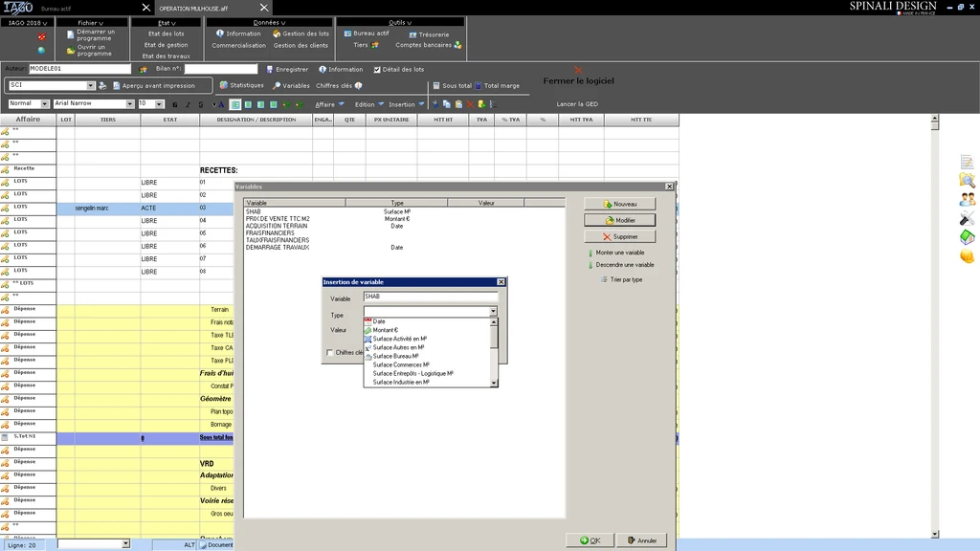The height and width of the screenshot is (551, 980).
Task: Switch to the Bureau actif tab
Action: pos(57,8)
